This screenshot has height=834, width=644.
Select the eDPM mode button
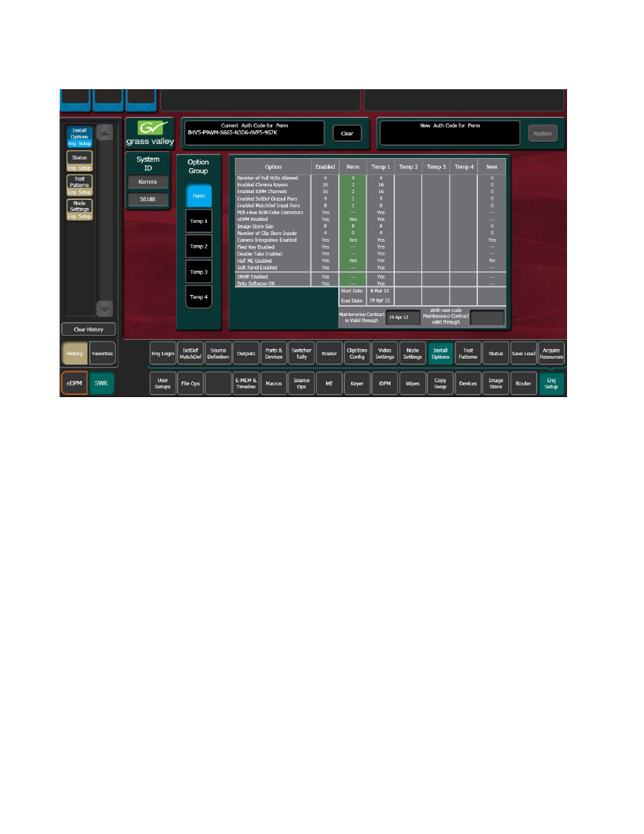(74, 383)
